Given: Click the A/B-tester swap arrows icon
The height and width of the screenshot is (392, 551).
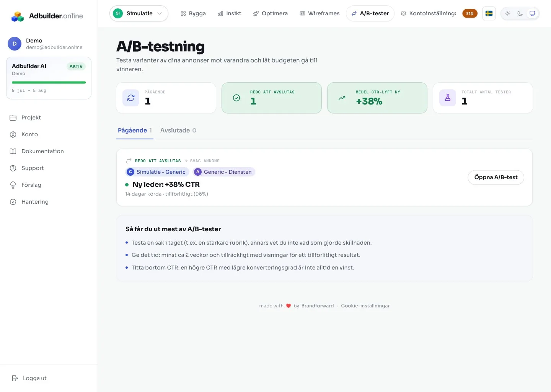Looking at the screenshot, I should (x=354, y=13).
